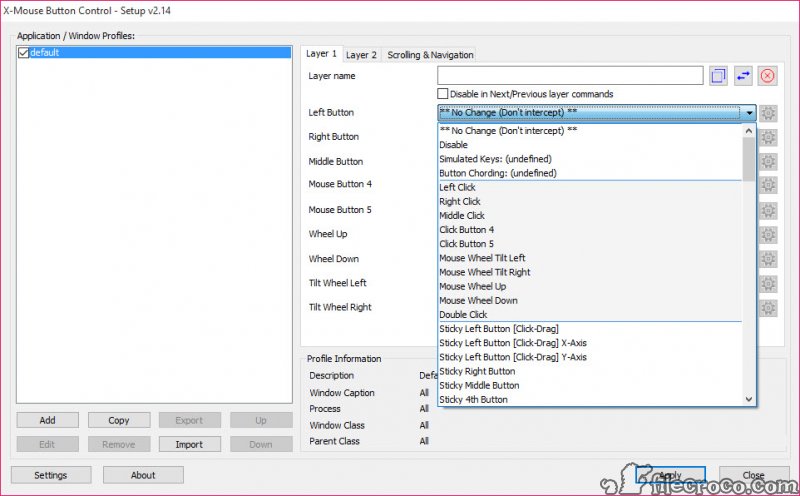800x496 pixels.
Task: Click the Apply button
Action: [x=670, y=475]
